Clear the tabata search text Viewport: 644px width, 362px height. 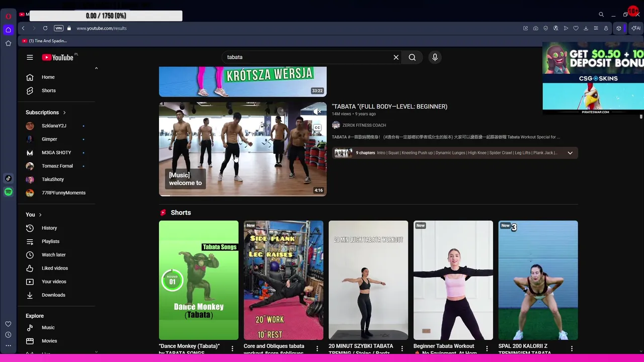click(x=396, y=57)
